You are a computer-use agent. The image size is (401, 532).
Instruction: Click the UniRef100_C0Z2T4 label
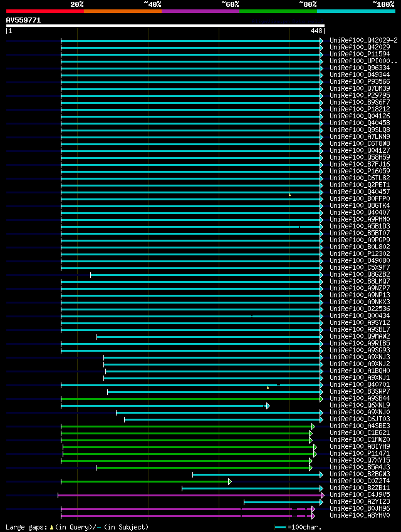[360, 481]
